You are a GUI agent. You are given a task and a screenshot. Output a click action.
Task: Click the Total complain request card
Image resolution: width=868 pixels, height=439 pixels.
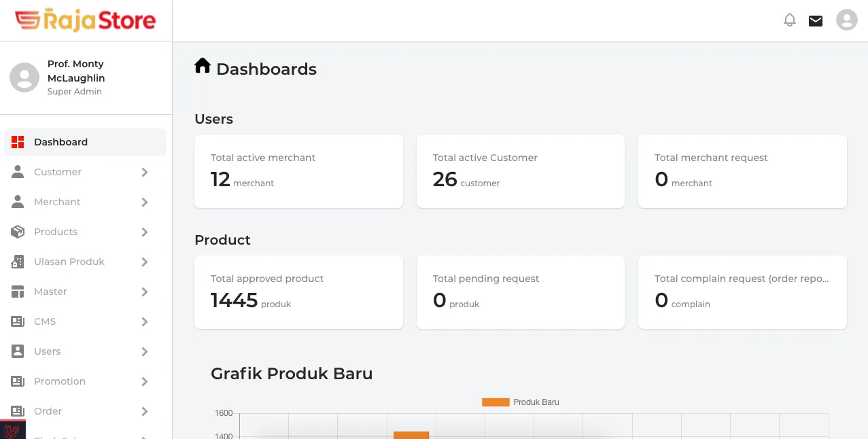click(742, 292)
